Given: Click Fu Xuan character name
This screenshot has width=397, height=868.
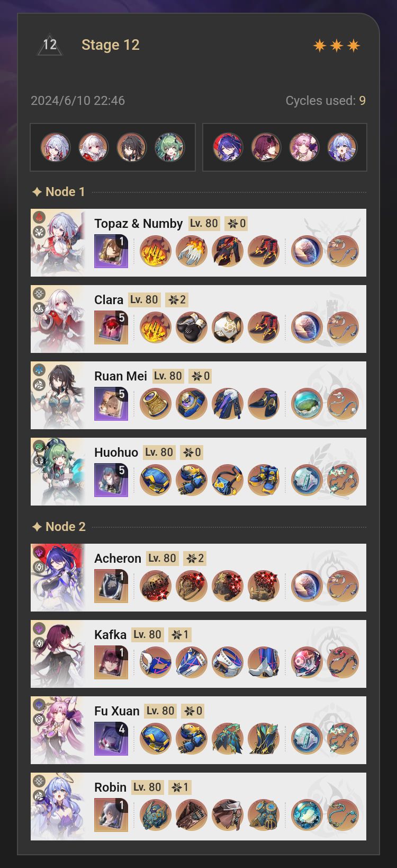Looking at the screenshot, I should pos(117,711).
